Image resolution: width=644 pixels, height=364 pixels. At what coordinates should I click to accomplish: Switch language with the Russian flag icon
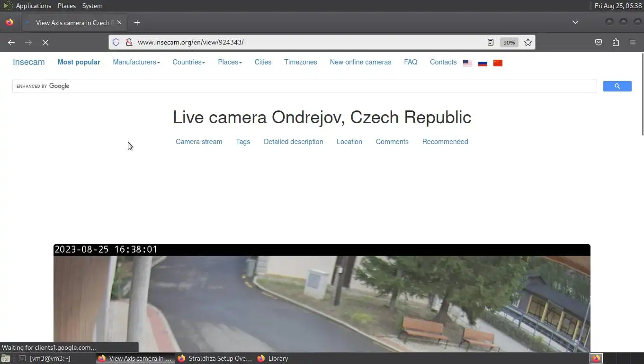pyautogui.click(x=483, y=63)
